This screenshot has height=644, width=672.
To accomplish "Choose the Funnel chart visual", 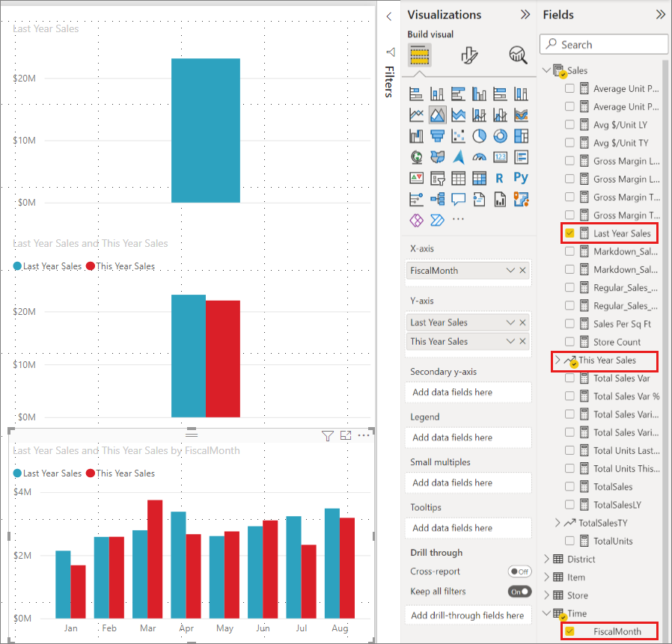I will point(437,136).
